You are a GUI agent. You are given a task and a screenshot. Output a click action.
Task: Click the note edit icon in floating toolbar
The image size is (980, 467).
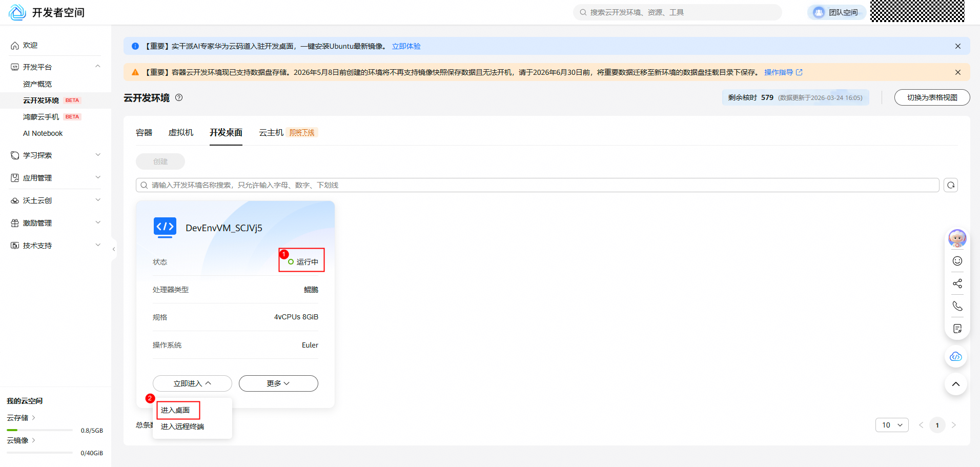click(x=957, y=329)
